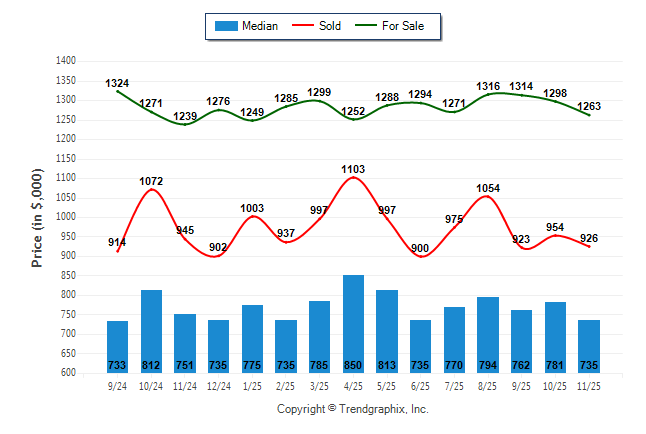The image size is (646, 434).
Task: Click the Sold data point labeled 1072
Action: point(151,189)
